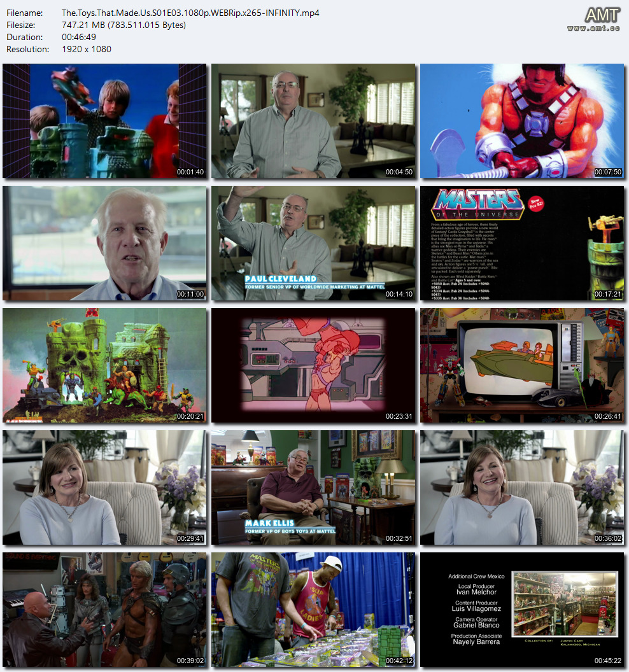Select the smiling woman thumbnail at 00:36:02
629x672 pixels.
pyautogui.click(x=522, y=487)
